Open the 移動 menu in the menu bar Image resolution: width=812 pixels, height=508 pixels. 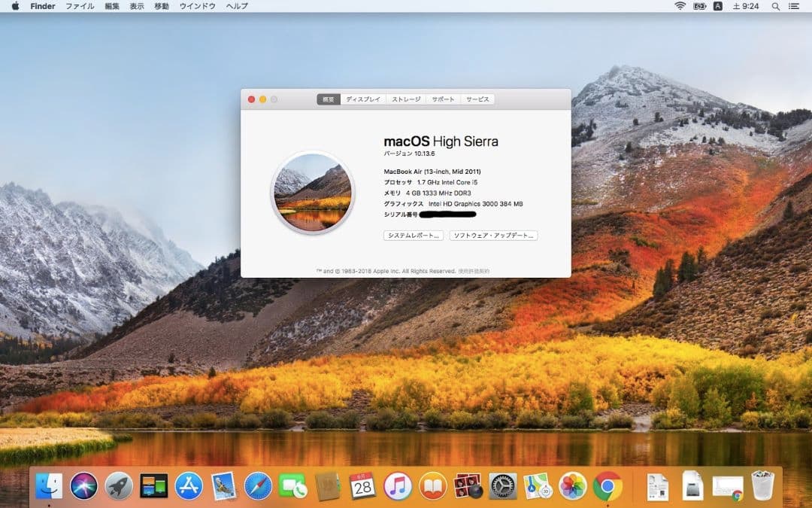(160, 6)
